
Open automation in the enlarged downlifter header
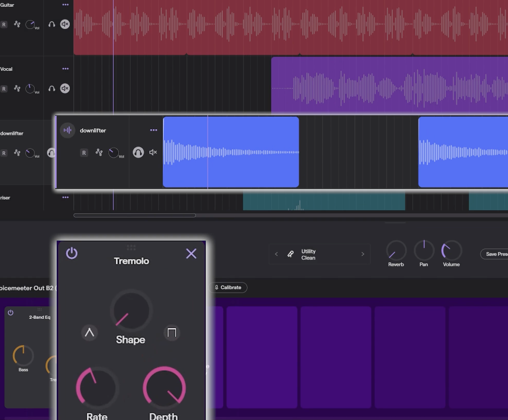coord(99,152)
